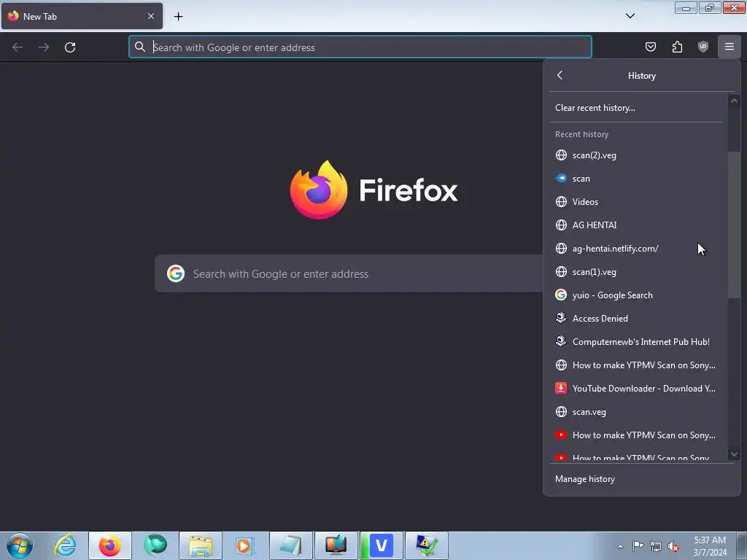This screenshot has width=747, height=560.
Task: Open the blue V app in taskbar
Action: pyautogui.click(x=382, y=545)
